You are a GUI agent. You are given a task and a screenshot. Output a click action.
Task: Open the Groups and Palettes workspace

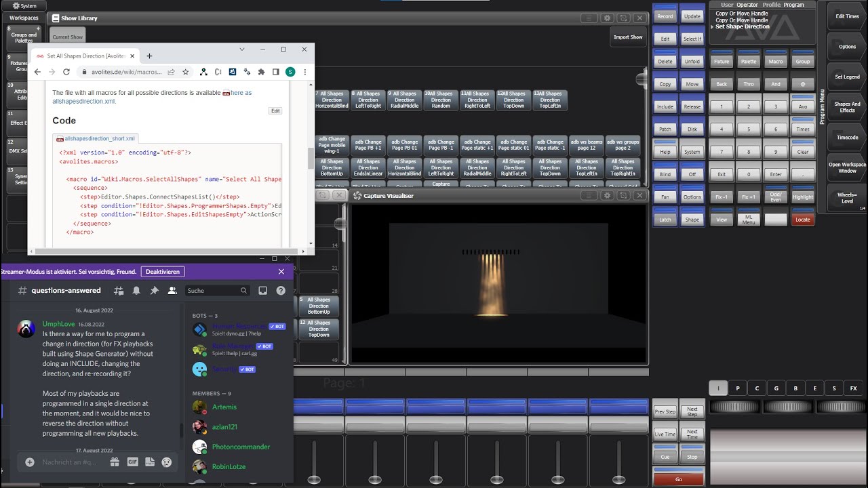24,37
